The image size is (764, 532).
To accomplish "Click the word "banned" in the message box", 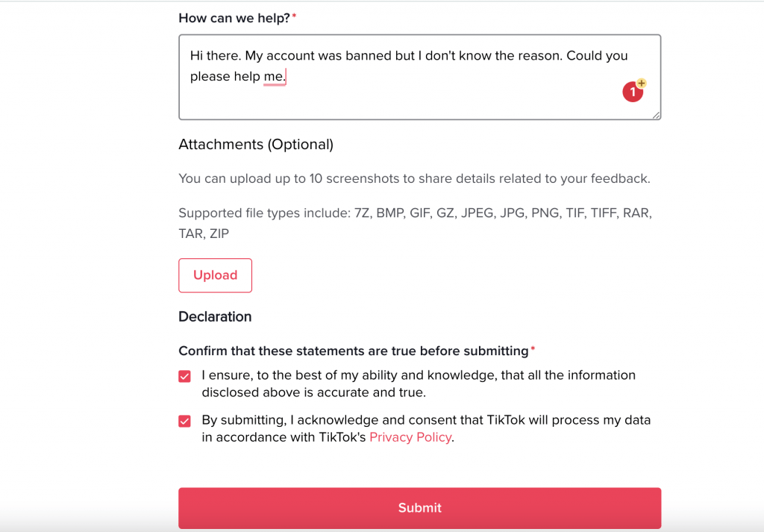I will pyautogui.click(x=367, y=55).
